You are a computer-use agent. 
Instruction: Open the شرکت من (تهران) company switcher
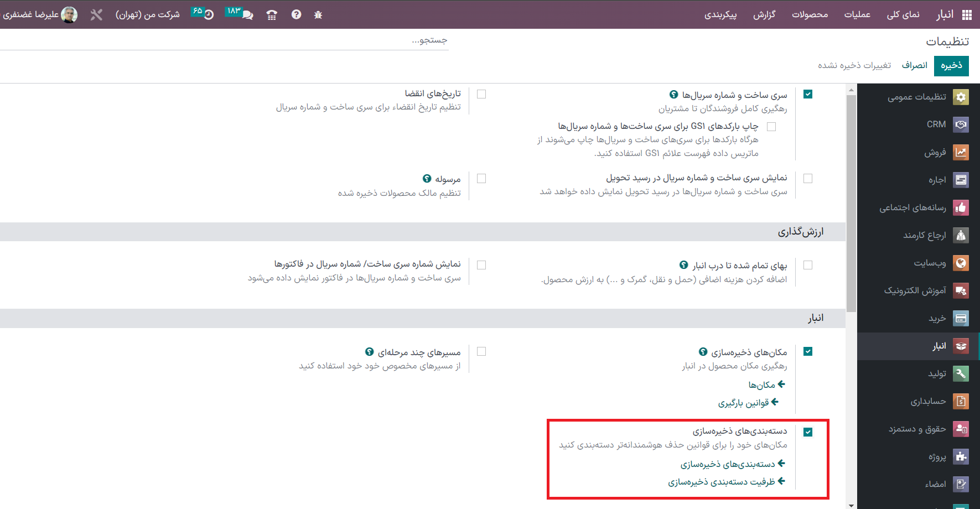(148, 14)
